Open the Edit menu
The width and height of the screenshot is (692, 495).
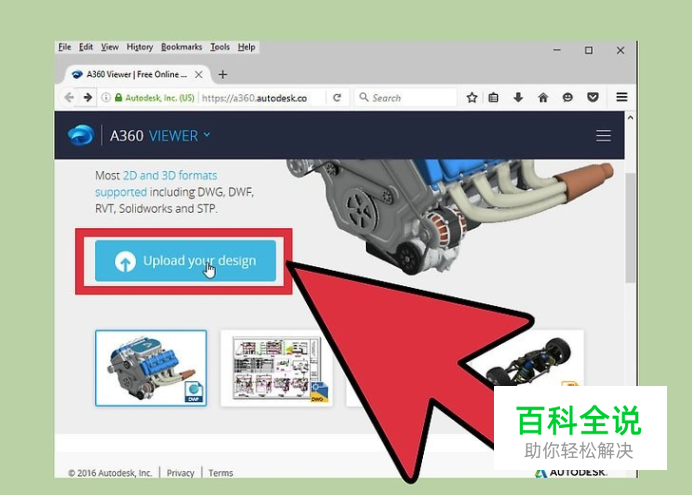(86, 47)
